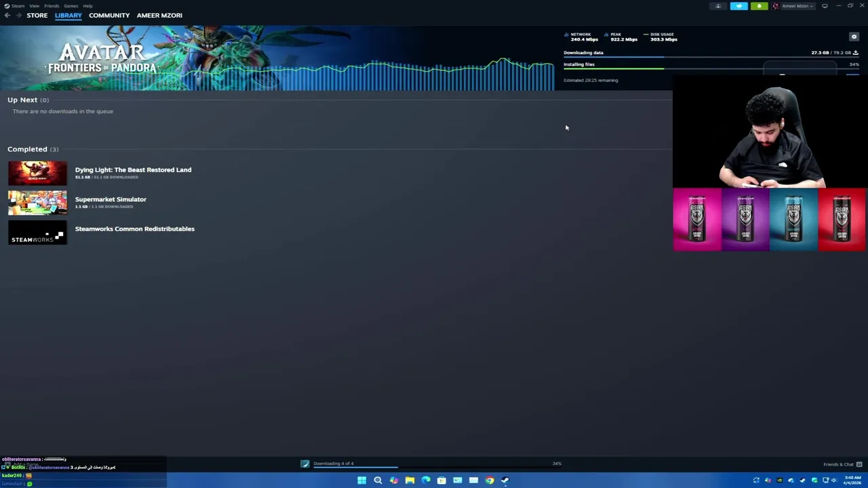Launch Microsoft Edge from the taskbar
The width and height of the screenshot is (868, 488).
click(426, 481)
